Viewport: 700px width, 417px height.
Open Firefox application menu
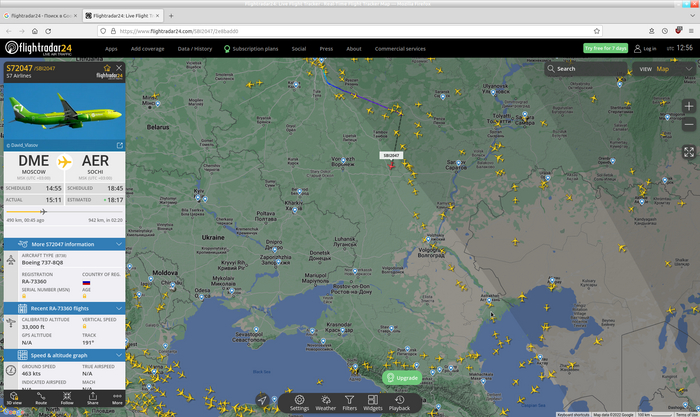691,31
